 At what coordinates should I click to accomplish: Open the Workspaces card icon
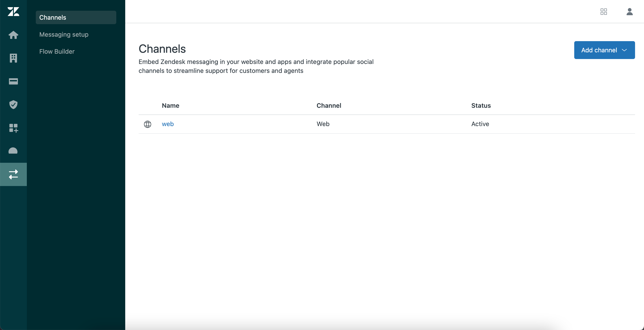point(13,81)
